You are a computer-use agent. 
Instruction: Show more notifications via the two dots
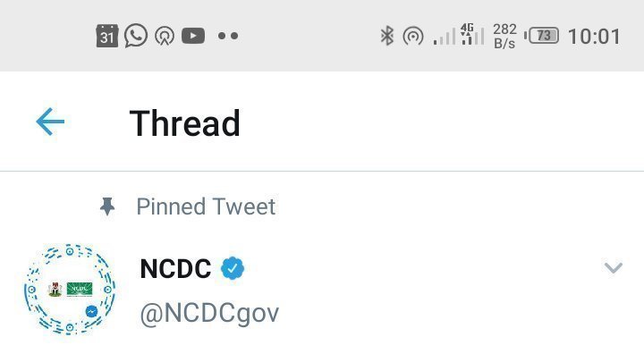[x=228, y=37]
